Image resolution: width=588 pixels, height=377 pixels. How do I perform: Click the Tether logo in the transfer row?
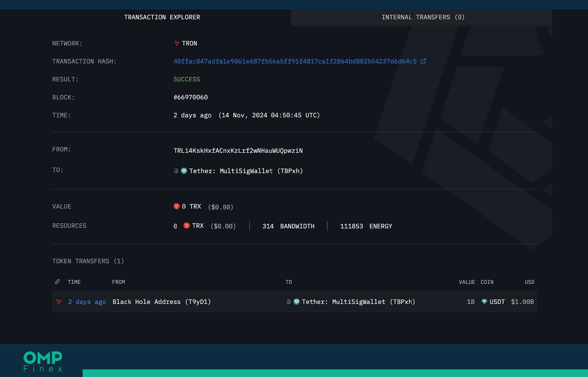[x=297, y=301]
